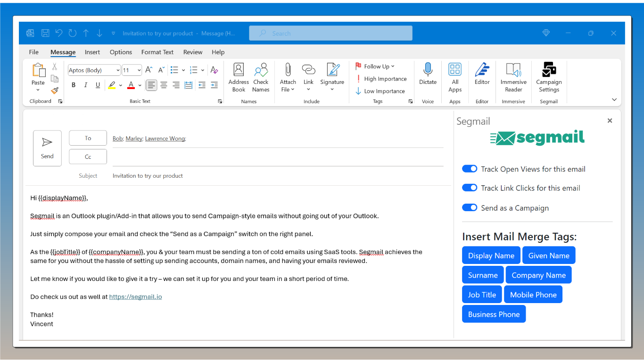The height and width of the screenshot is (362, 644).
Task: Save the message with the floppy disk icon
Action: click(x=45, y=33)
